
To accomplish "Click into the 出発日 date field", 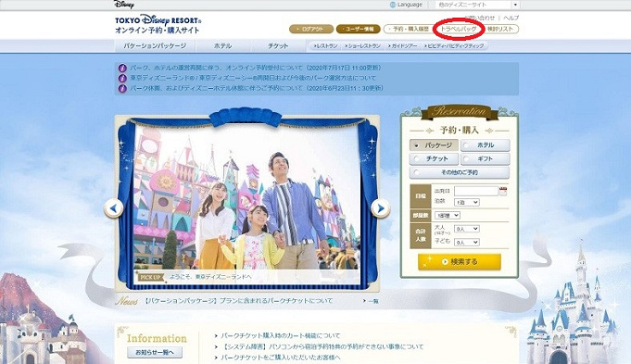I will pyautogui.click(x=476, y=192).
